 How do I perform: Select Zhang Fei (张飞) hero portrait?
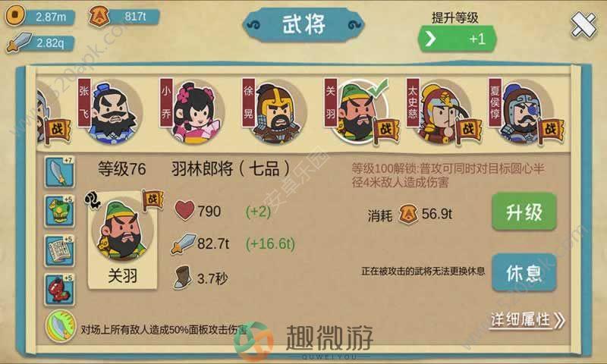click(112, 112)
